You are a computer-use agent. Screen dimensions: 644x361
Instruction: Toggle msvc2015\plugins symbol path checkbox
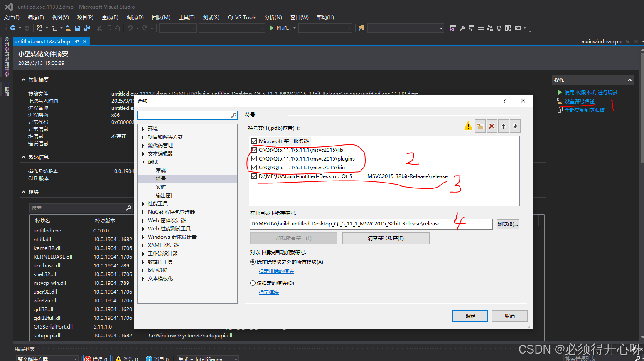(x=254, y=159)
